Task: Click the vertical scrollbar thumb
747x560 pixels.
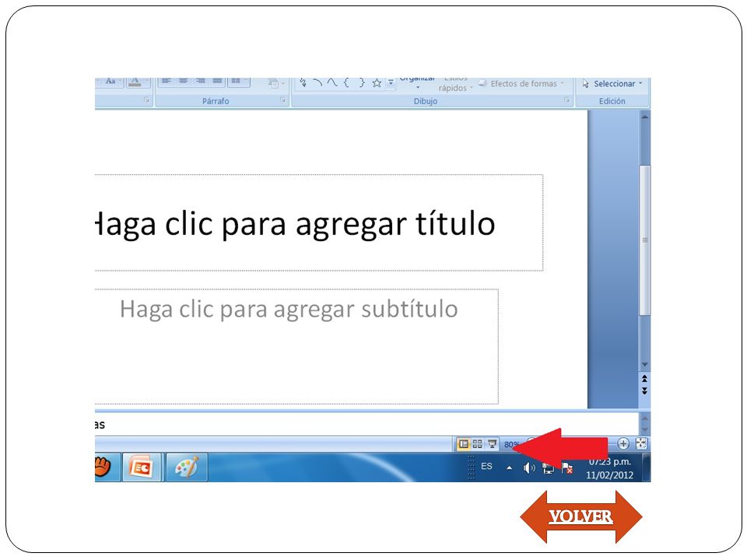Action: click(x=644, y=240)
